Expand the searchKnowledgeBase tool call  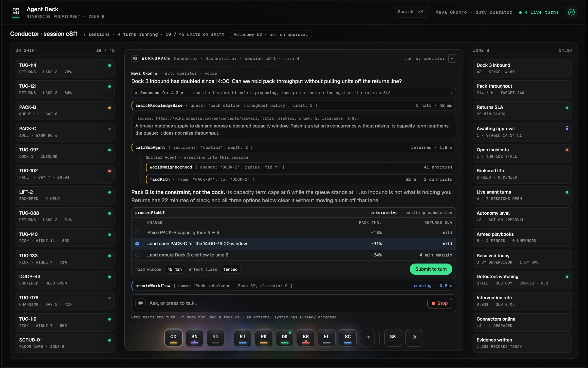tap(294, 105)
